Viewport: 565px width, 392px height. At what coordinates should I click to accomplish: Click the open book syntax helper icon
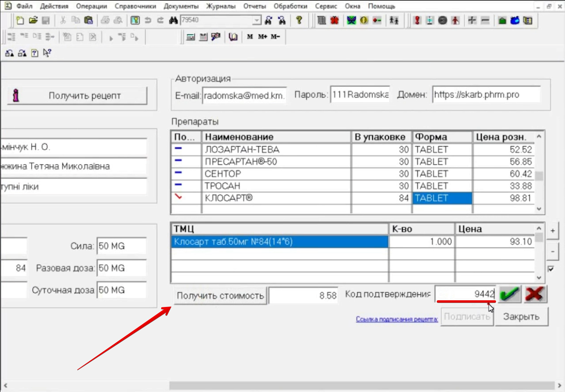click(233, 37)
